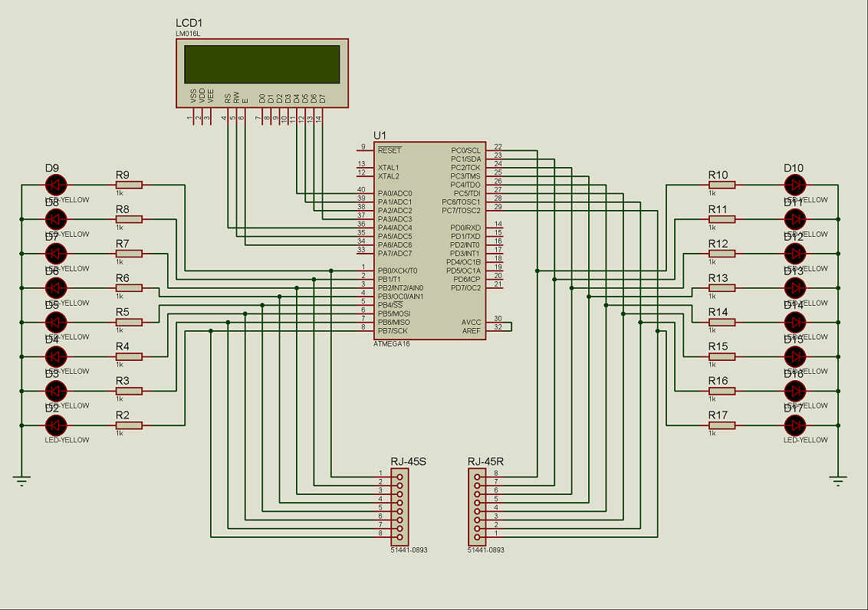Select the D3 yellow LED symbol
Viewport: 868px width, 610px height.
click(x=55, y=391)
